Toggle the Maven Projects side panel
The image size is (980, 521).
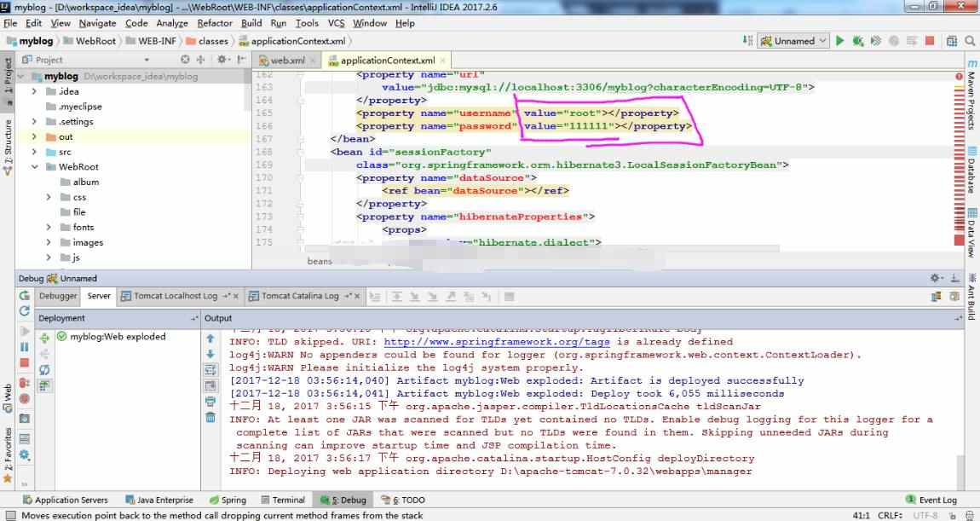coord(971,94)
